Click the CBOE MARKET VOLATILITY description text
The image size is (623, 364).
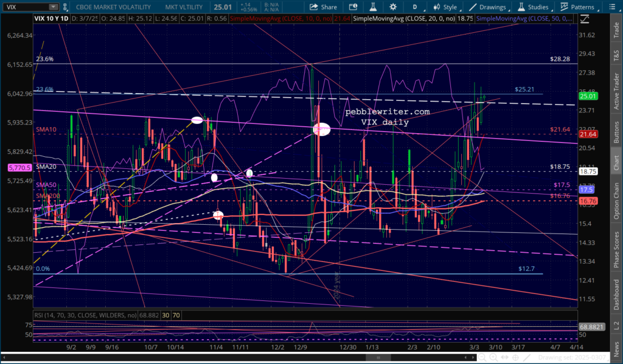click(113, 7)
